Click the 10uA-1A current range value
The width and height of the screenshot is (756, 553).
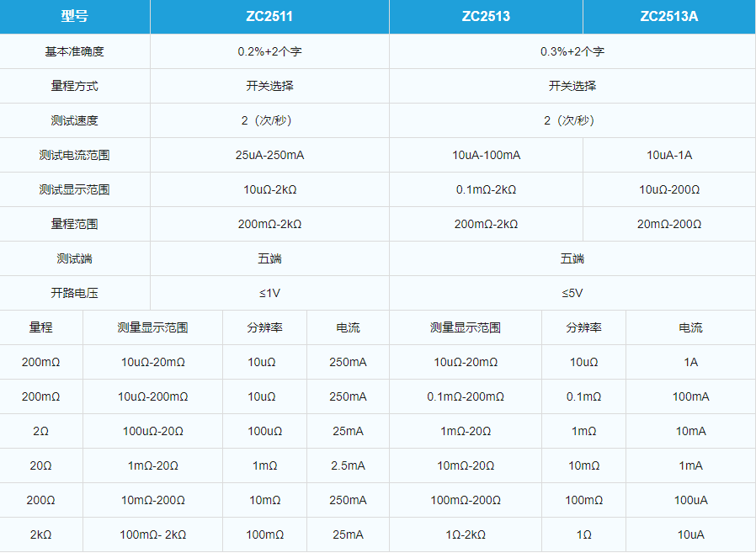669,155
